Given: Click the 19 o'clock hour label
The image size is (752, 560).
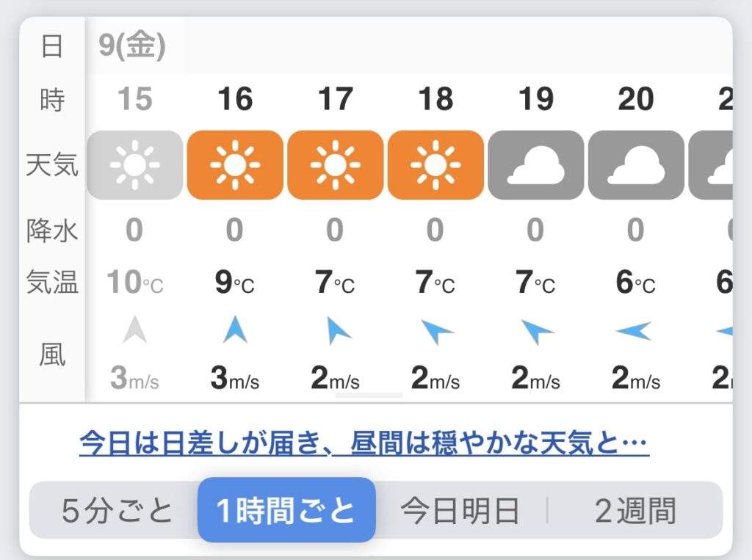Looking at the screenshot, I should (x=535, y=99).
